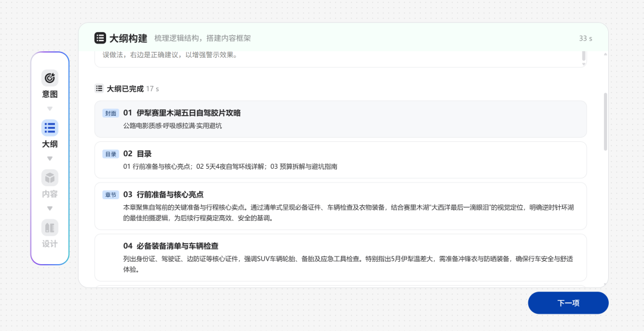Select the 02 目录 outline card
Screen dimensions: 644x331
click(x=340, y=160)
